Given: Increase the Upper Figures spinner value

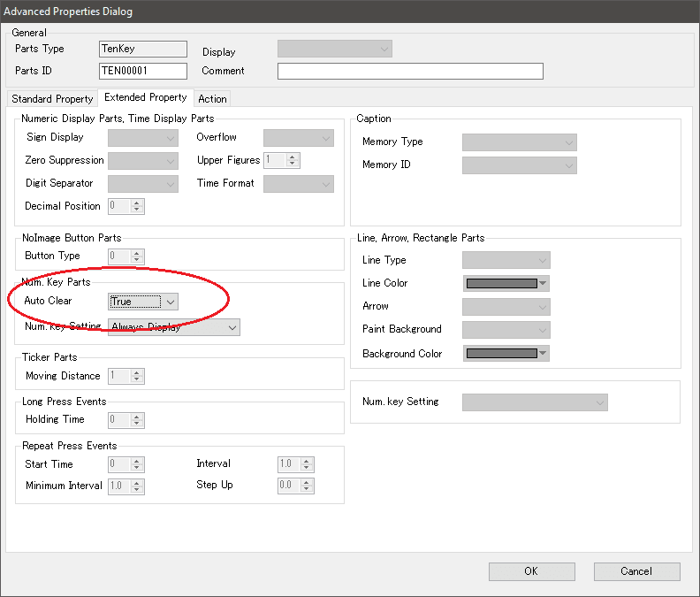Looking at the screenshot, I should click(x=293, y=157).
